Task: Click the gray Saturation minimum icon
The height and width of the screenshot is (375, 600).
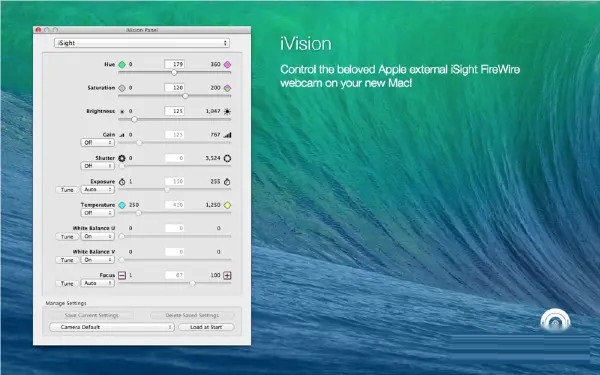Action: click(122, 88)
